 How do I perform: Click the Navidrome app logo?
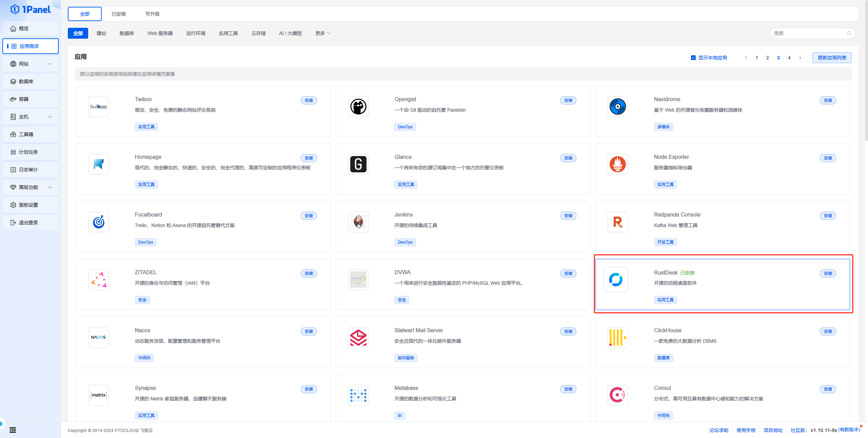point(618,107)
